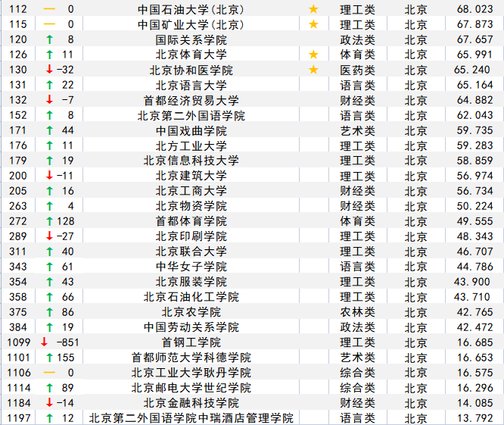The width and height of the screenshot is (504, 425).
Task: Select the 国际关系学院 name cell
Action: (x=191, y=39)
